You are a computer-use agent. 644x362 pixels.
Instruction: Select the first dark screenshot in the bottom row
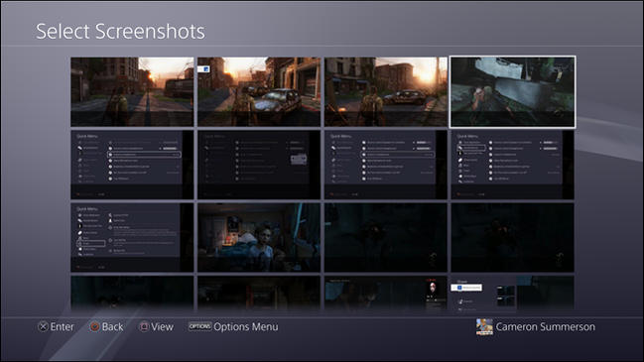coord(132,295)
